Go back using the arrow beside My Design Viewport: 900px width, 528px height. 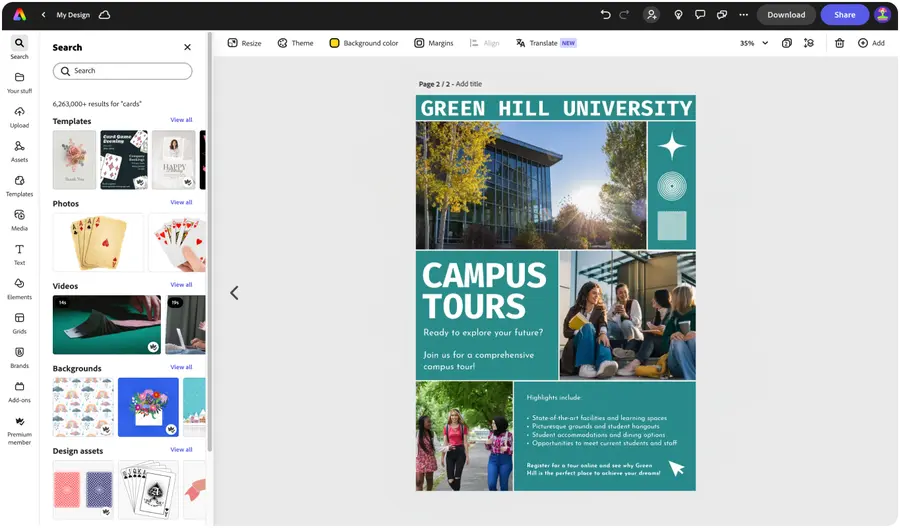(x=43, y=15)
